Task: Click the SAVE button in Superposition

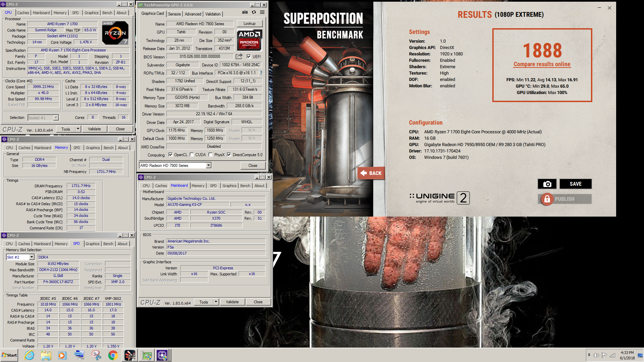Action: click(576, 184)
